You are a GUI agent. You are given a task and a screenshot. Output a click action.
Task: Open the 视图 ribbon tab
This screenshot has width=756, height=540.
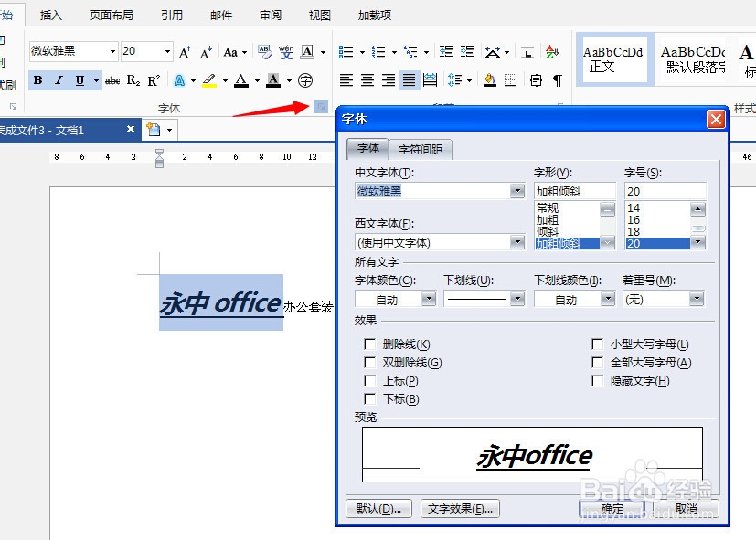tap(320, 15)
